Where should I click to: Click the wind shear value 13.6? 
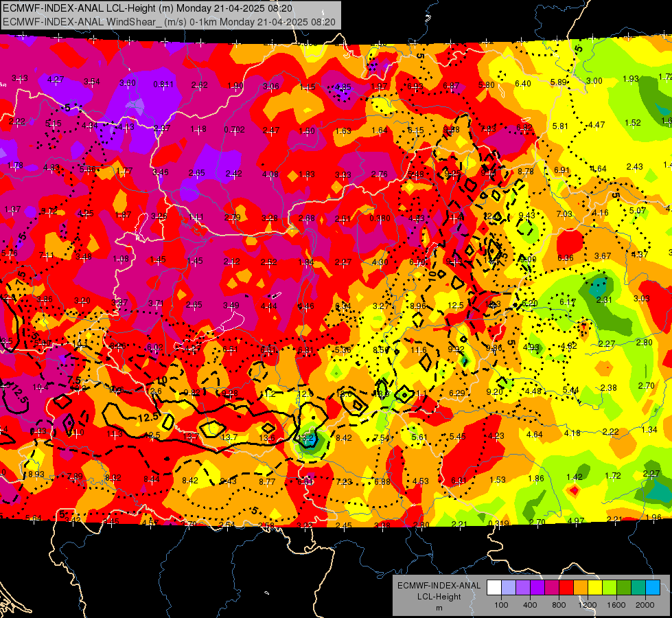tap(267, 438)
